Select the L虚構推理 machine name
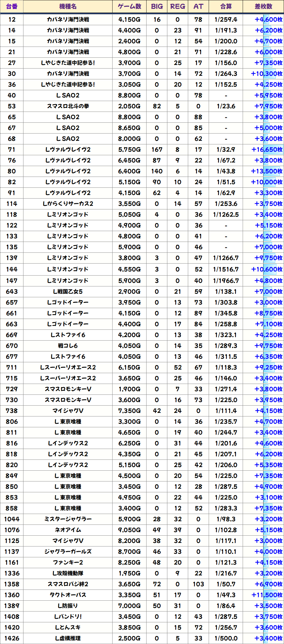The image size is (284, 644). [68, 638]
